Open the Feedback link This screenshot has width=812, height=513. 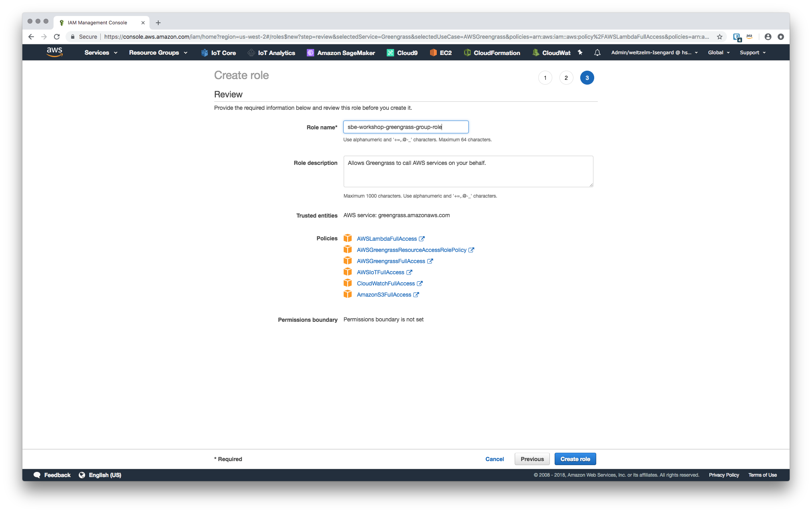click(52, 475)
